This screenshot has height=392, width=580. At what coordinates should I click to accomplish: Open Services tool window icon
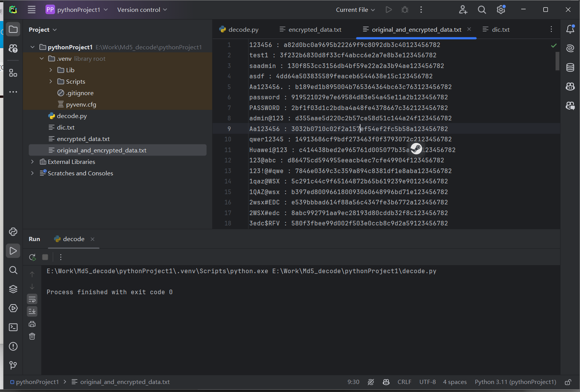click(13, 308)
